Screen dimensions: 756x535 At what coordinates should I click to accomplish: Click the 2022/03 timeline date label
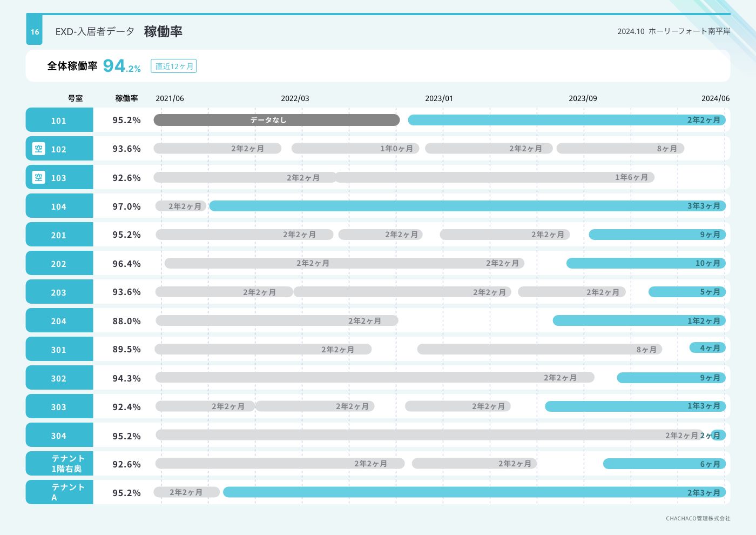[x=295, y=98]
